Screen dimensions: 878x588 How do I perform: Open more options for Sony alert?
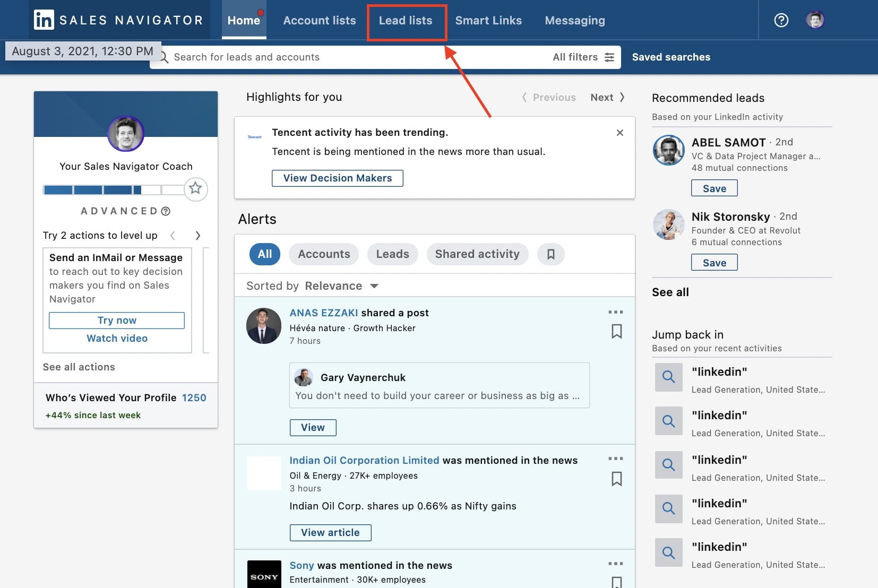[x=615, y=564]
